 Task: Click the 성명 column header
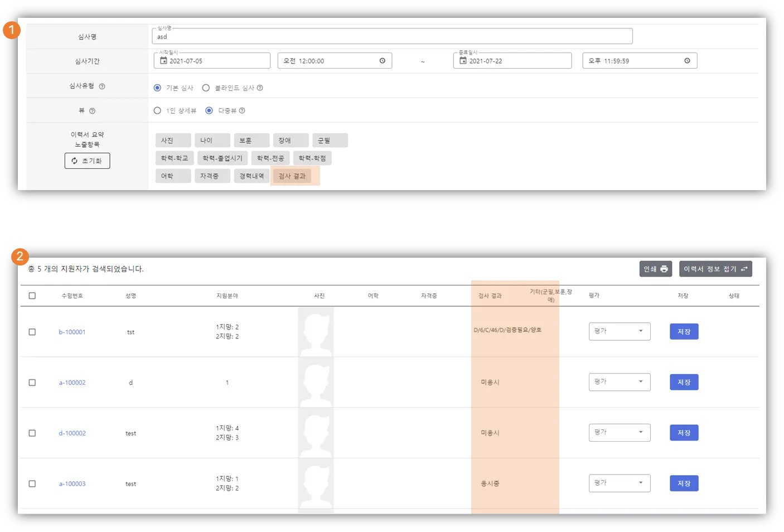(131, 296)
